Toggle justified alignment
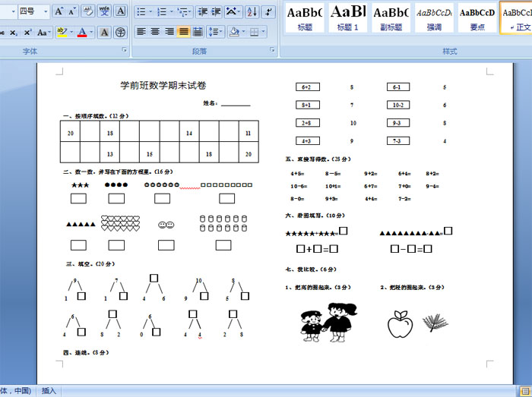This screenshot has height=397, width=532. point(184,32)
